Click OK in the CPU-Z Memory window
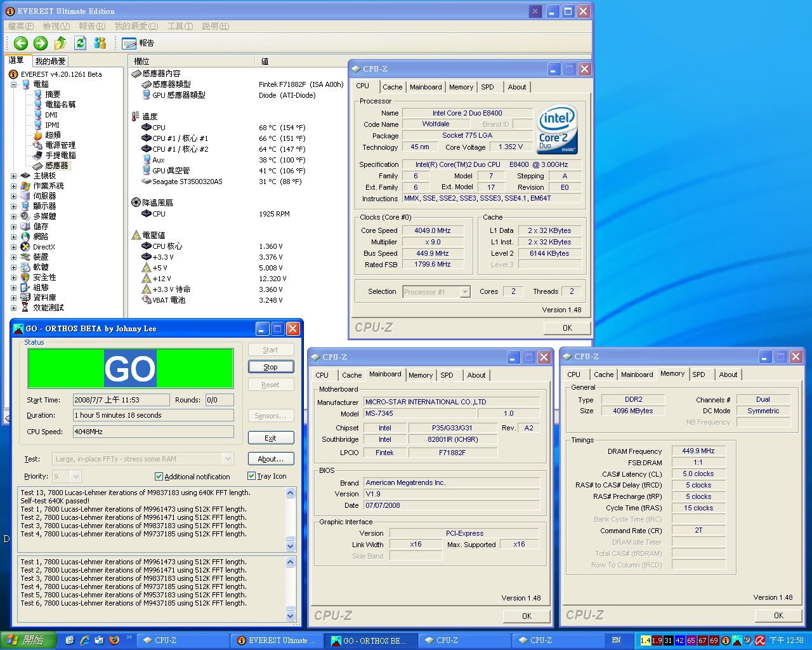Screen dimensions: 812x650 [x=778, y=615]
